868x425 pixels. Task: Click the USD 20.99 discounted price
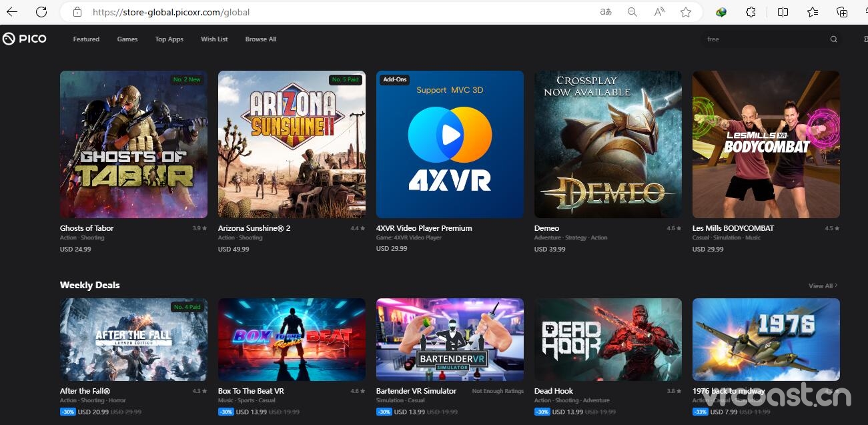tap(93, 412)
